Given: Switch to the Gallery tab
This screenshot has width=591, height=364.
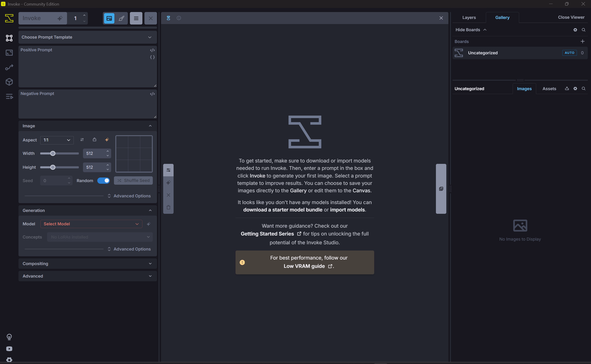Looking at the screenshot, I should pos(502,18).
